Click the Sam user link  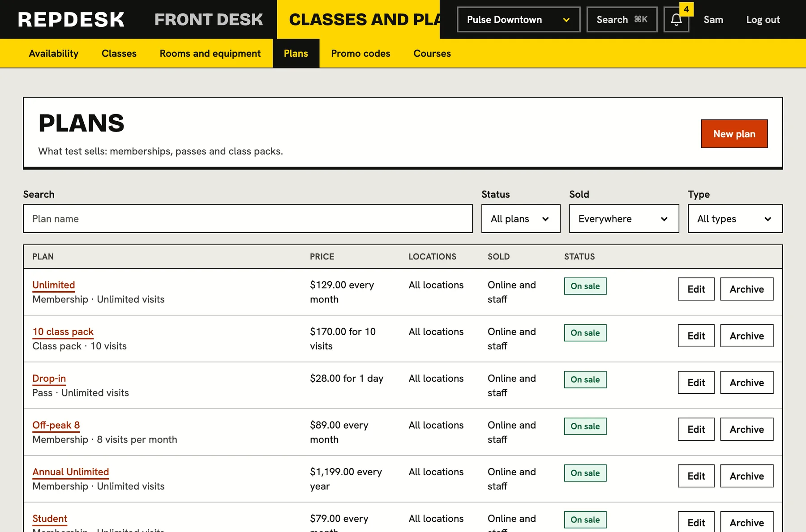pos(713,20)
